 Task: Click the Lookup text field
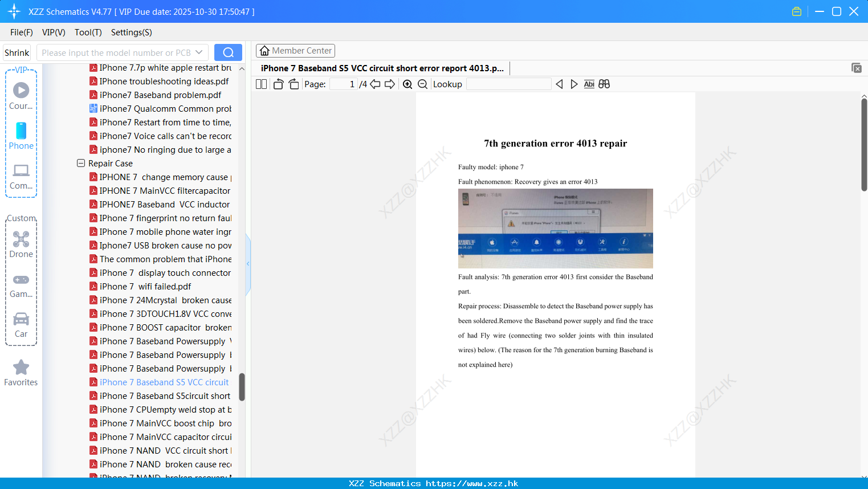[508, 84]
